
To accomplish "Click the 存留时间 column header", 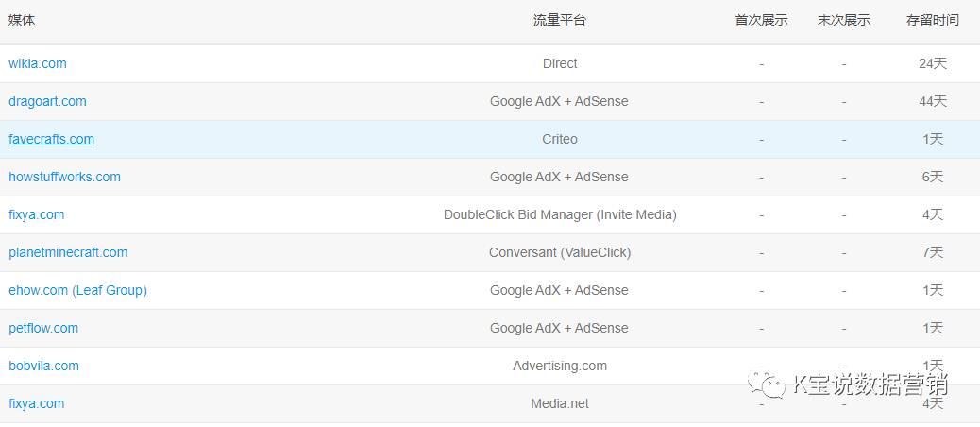I will tap(933, 20).
